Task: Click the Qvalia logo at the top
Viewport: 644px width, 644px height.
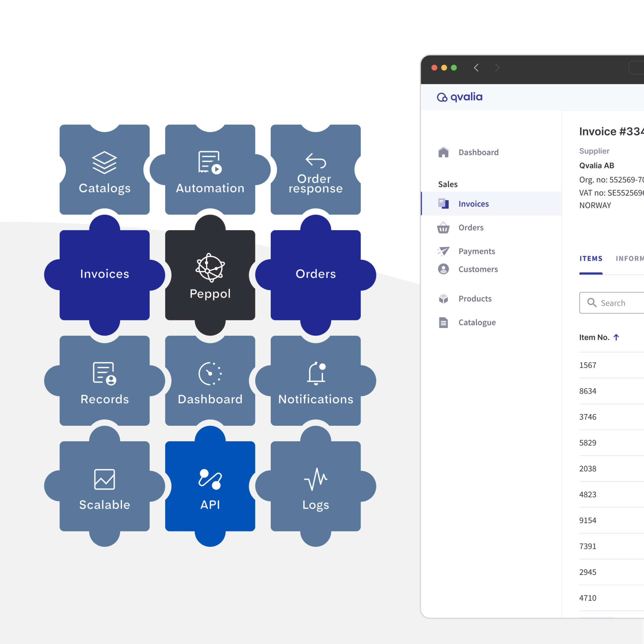Action: 459,97
